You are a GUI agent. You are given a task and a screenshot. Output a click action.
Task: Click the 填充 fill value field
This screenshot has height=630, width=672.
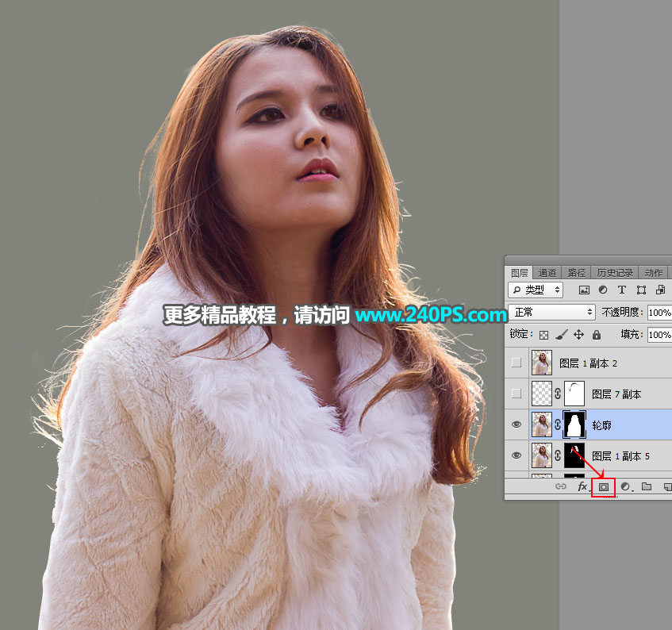tap(659, 335)
